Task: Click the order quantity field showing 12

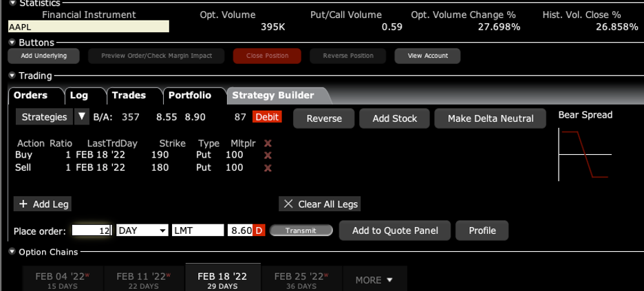Action: pos(92,230)
